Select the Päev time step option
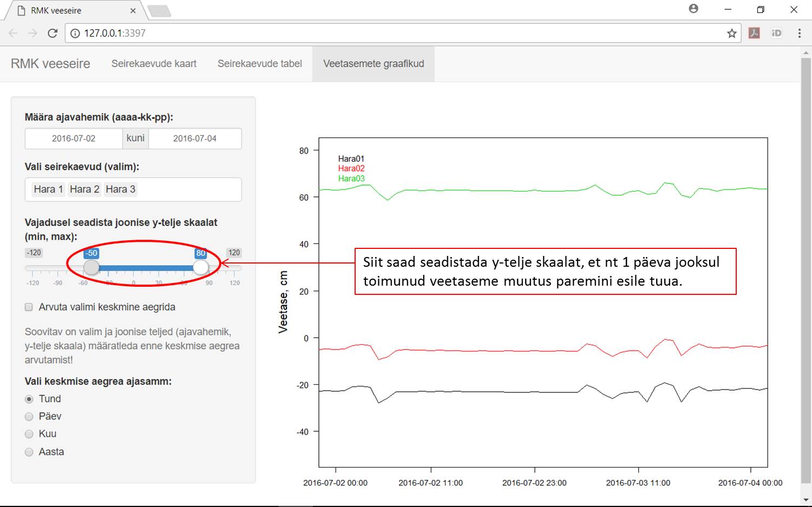The width and height of the screenshot is (812, 507). point(29,417)
